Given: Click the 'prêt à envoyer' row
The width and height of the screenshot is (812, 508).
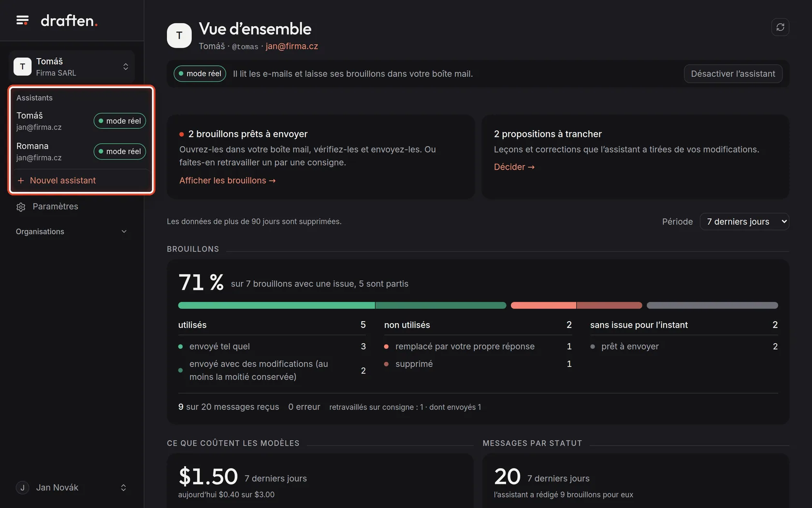Looking at the screenshot, I should click(x=684, y=346).
